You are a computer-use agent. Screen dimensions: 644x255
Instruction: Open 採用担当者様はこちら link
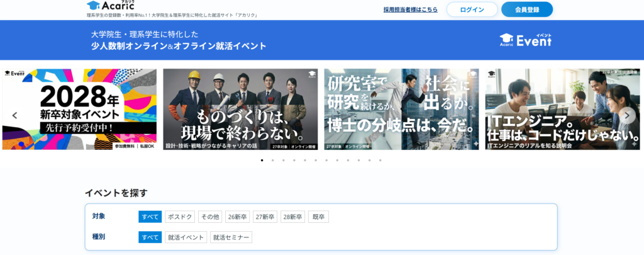point(411,9)
